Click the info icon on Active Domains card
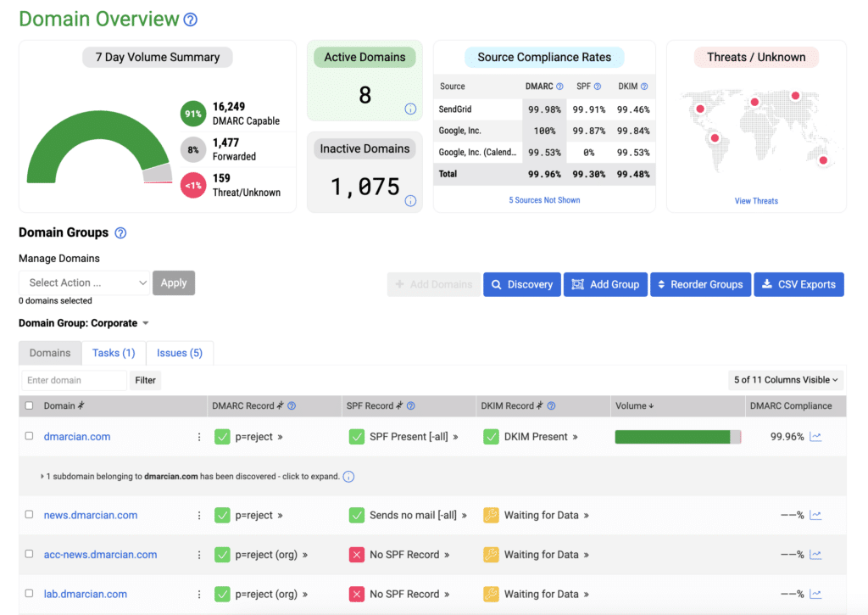Viewport: 868px width, 615px height. pos(409,109)
